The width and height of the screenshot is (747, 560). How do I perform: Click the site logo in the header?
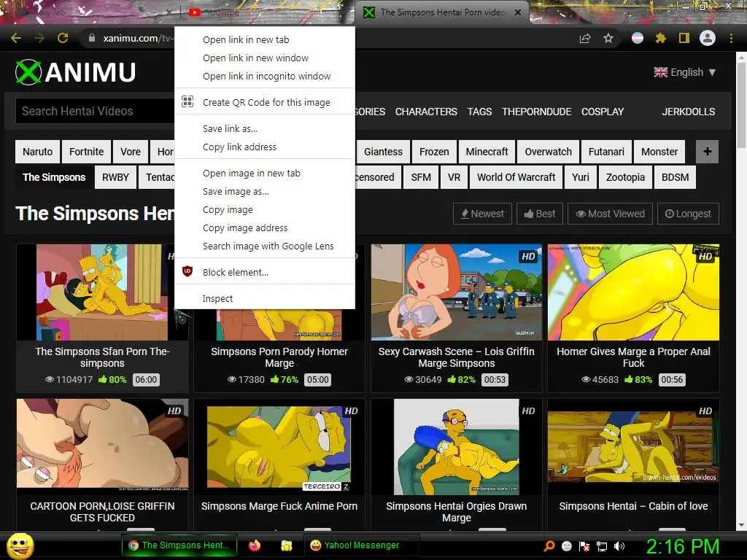click(75, 72)
